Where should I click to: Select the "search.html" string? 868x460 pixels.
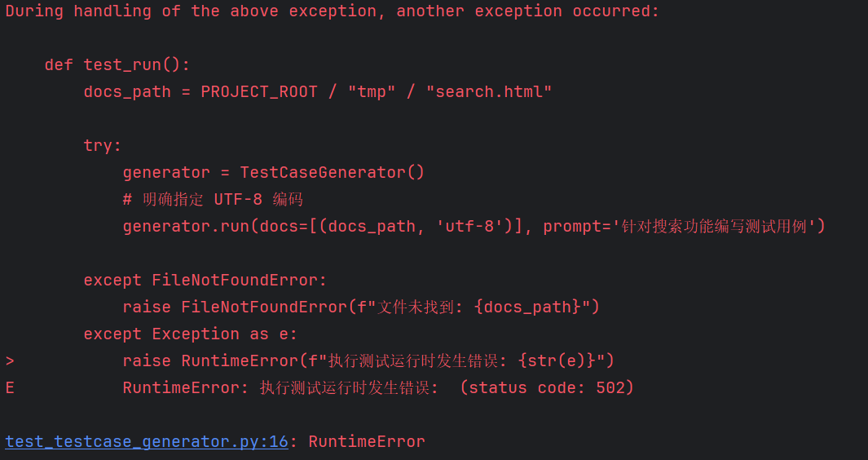489,91
